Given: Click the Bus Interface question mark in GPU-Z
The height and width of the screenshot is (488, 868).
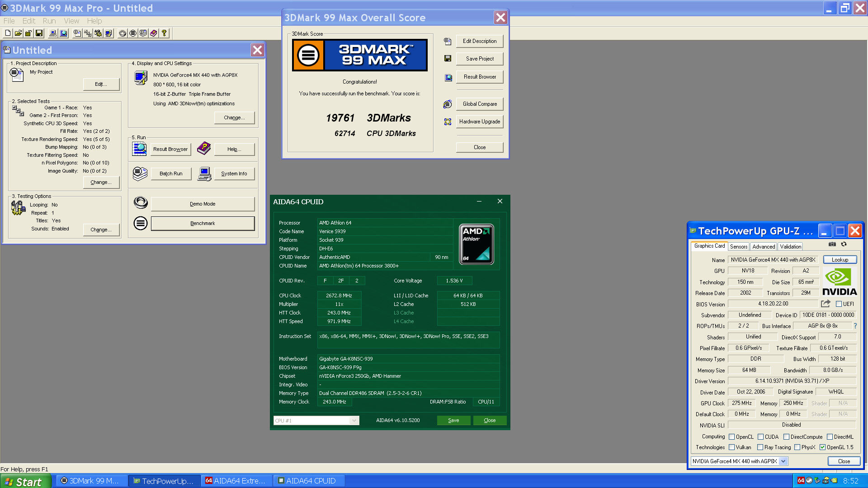Looking at the screenshot, I should point(855,326).
